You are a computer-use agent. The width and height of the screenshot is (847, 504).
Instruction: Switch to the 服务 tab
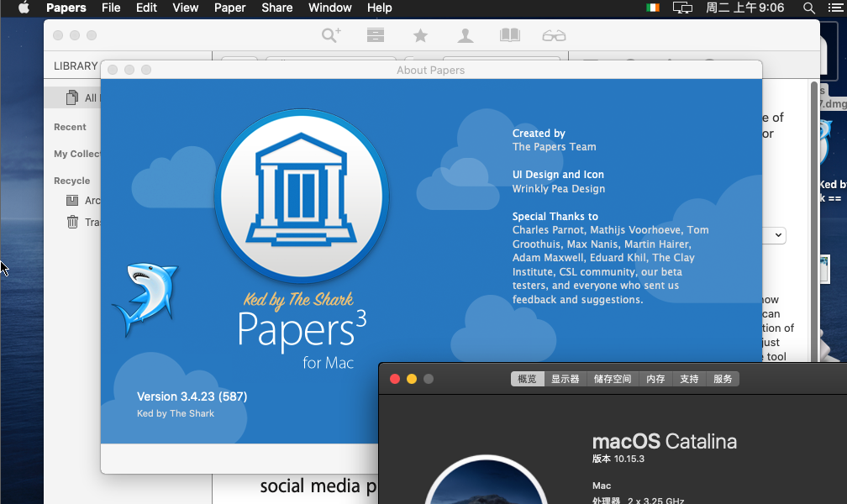pyautogui.click(x=723, y=379)
